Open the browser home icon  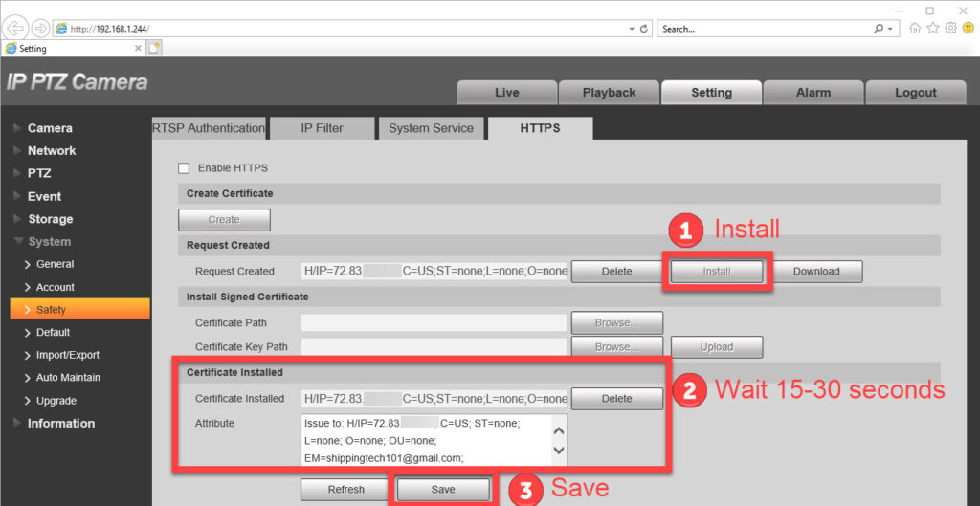coord(916,29)
